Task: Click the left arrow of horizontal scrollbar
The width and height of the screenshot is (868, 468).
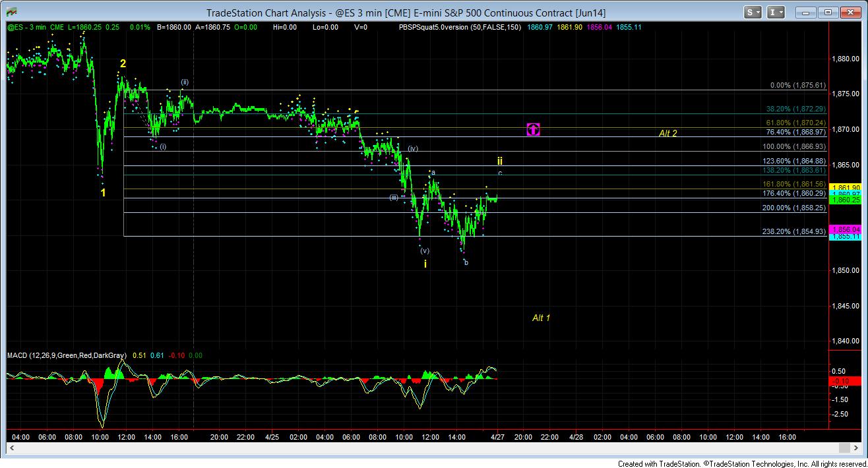Action: [11, 448]
